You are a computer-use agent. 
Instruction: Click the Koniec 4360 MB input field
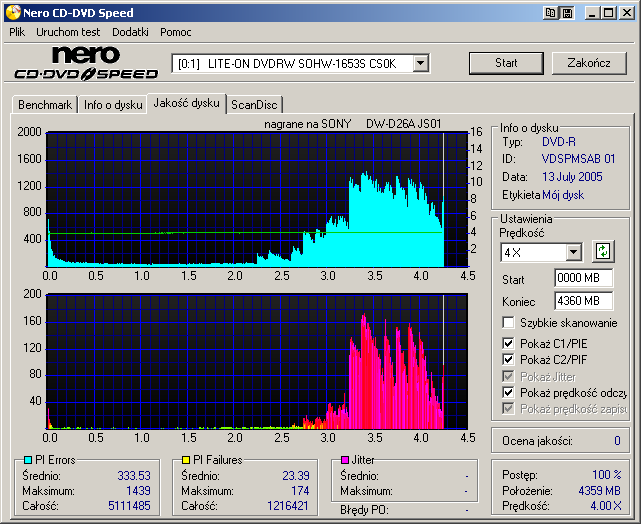[x=583, y=301]
